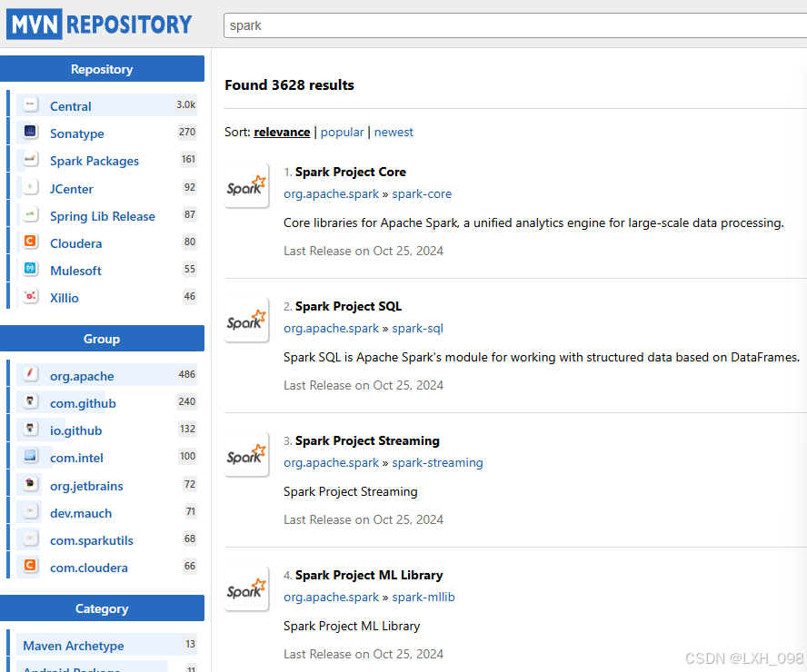Open the Spark Project ML Library title
Image resolution: width=807 pixels, height=672 pixels.
369,575
